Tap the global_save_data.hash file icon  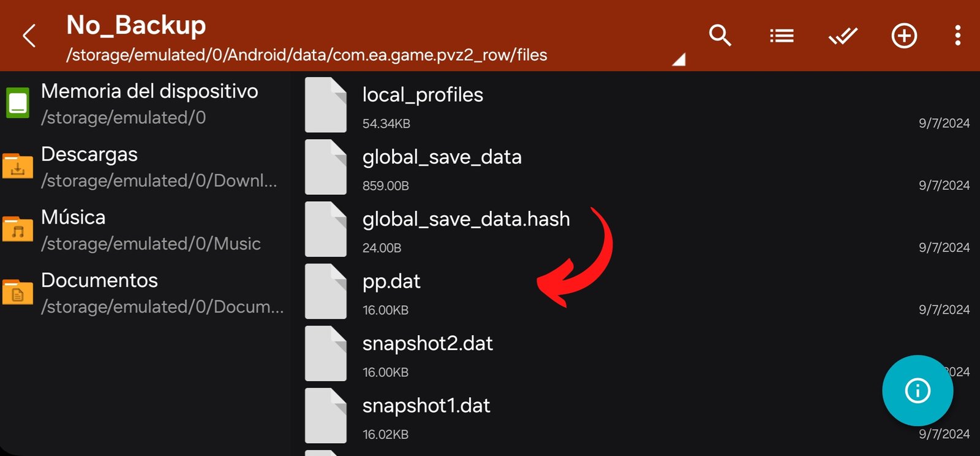[326, 229]
